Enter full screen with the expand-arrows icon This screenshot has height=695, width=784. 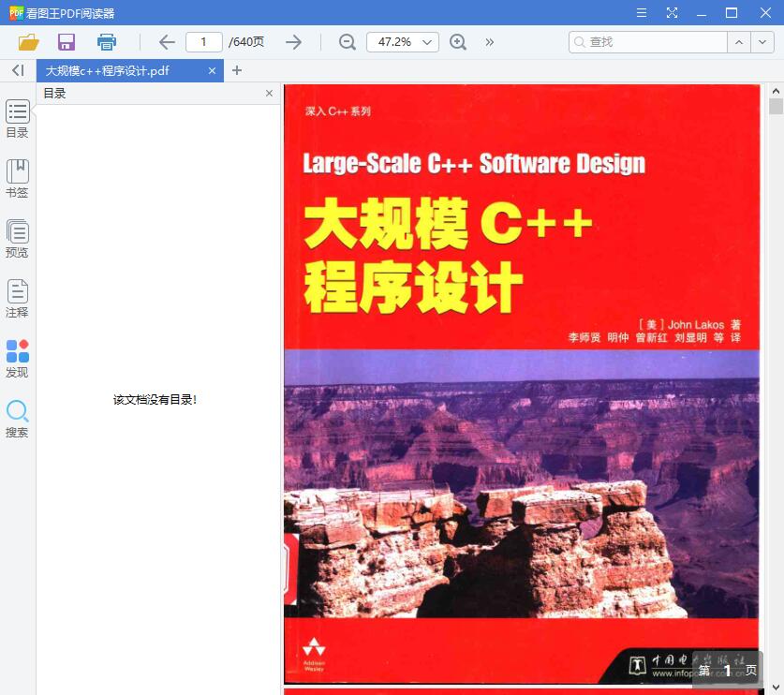coord(672,13)
